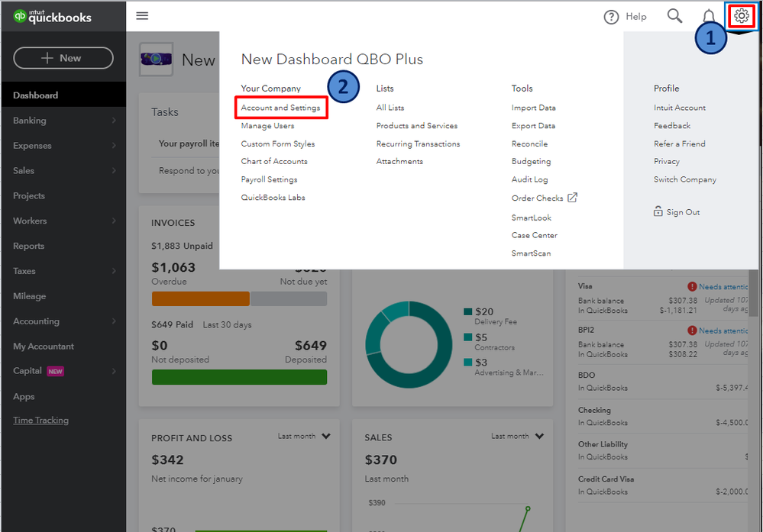Expand the Sales sidebar submenu
The image size is (763, 532).
pos(114,171)
